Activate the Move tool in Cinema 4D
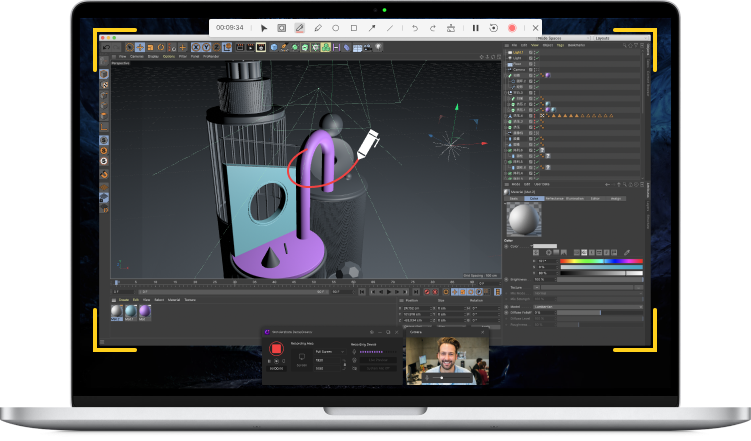This screenshot has width=751, height=441. 140,47
